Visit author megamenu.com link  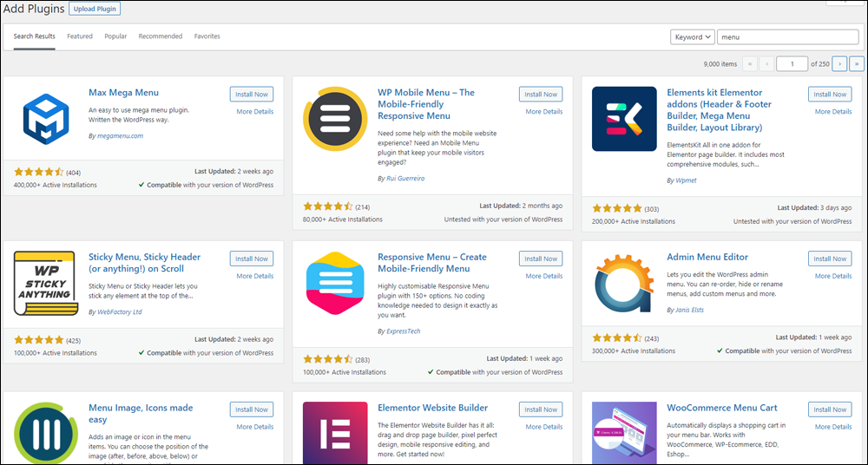120,135
